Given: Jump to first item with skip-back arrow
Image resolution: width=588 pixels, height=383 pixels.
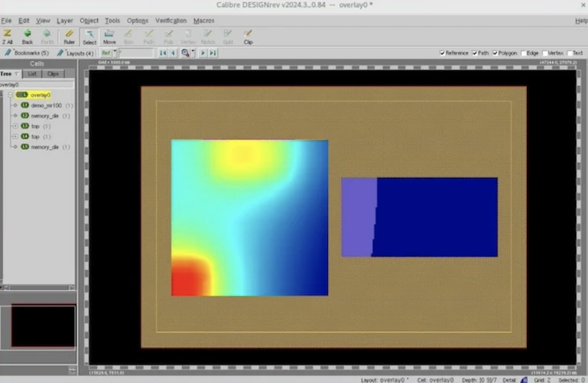Looking at the screenshot, I should 163,53.
